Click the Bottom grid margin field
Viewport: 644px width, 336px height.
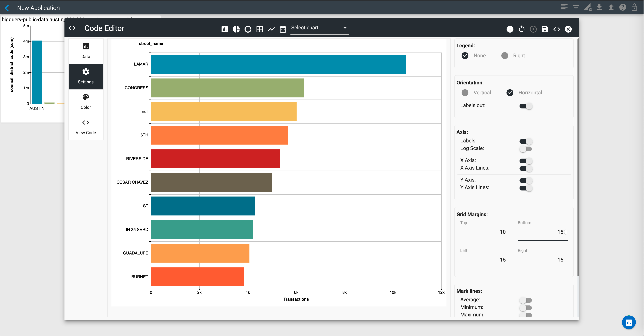click(x=542, y=232)
